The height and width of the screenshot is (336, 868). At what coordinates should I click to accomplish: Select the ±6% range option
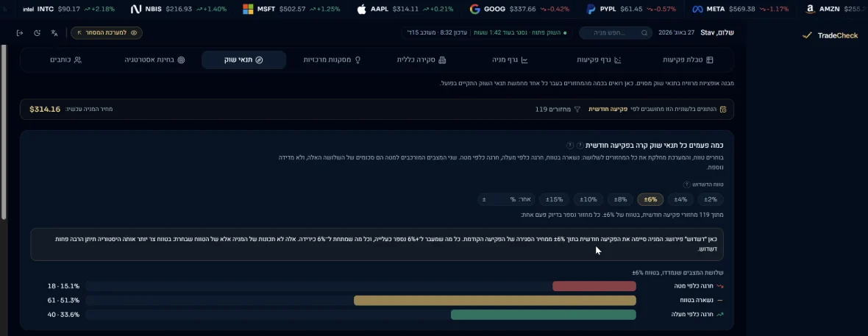tap(650, 199)
